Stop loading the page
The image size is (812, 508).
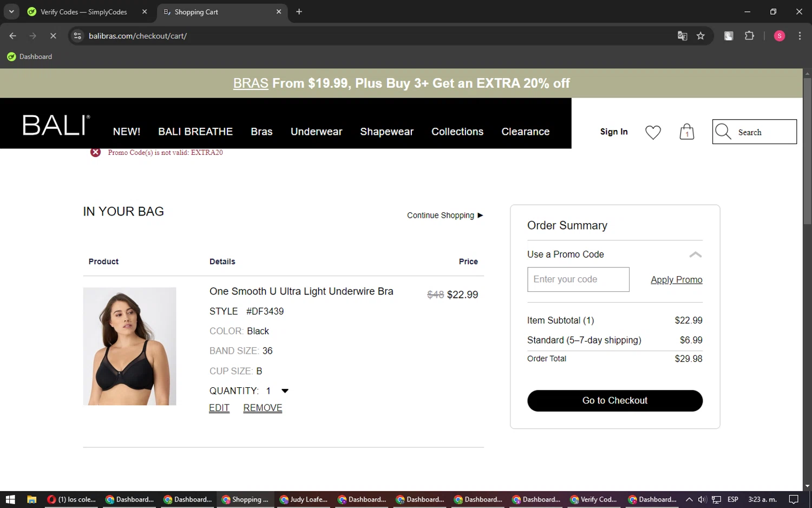tap(53, 36)
